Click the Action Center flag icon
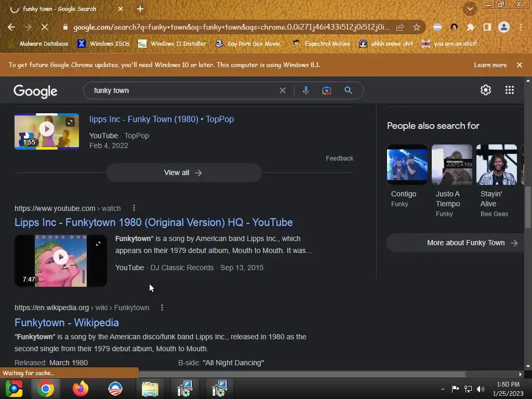Image resolution: width=532 pixels, height=399 pixels. pyautogui.click(x=455, y=389)
